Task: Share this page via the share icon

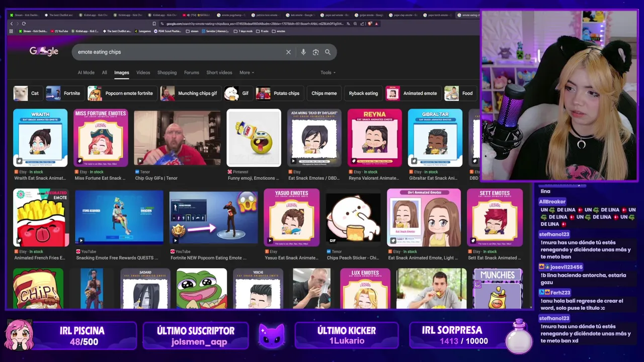Action: click(x=362, y=24)
